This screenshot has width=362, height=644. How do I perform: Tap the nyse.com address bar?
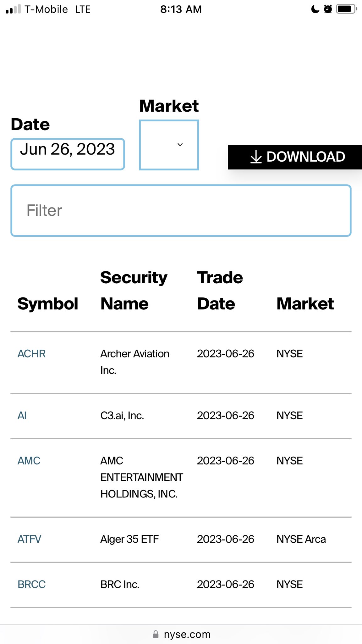[187, 634]
